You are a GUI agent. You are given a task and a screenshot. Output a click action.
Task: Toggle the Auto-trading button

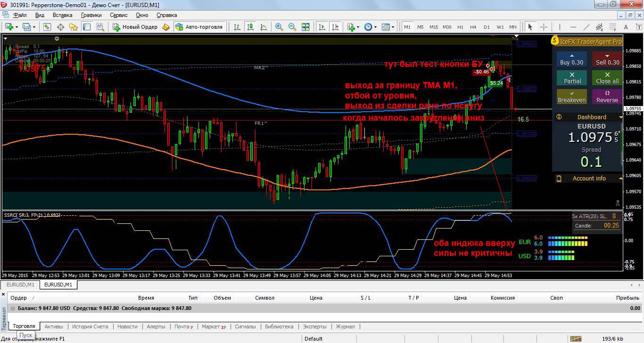199,27
